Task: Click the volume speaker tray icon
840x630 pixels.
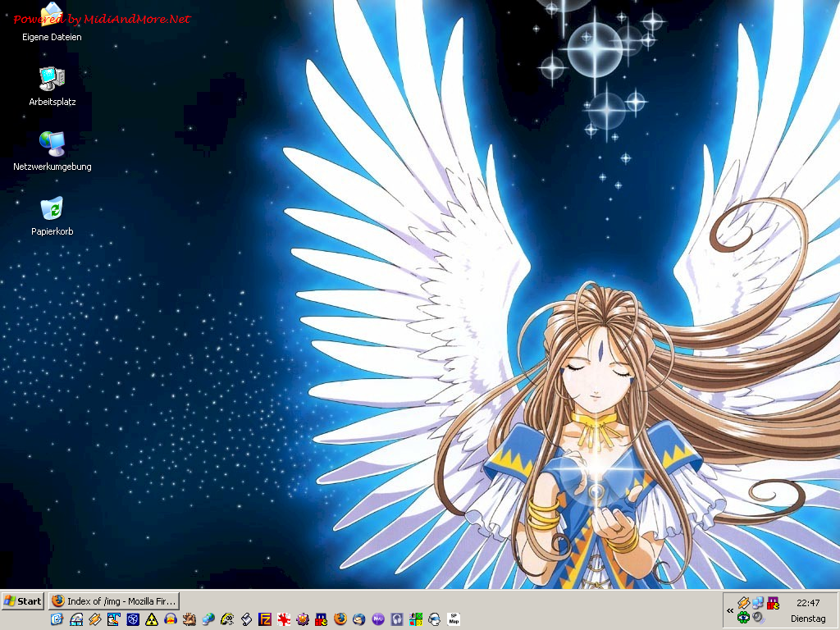Action: tap(758, 617)
